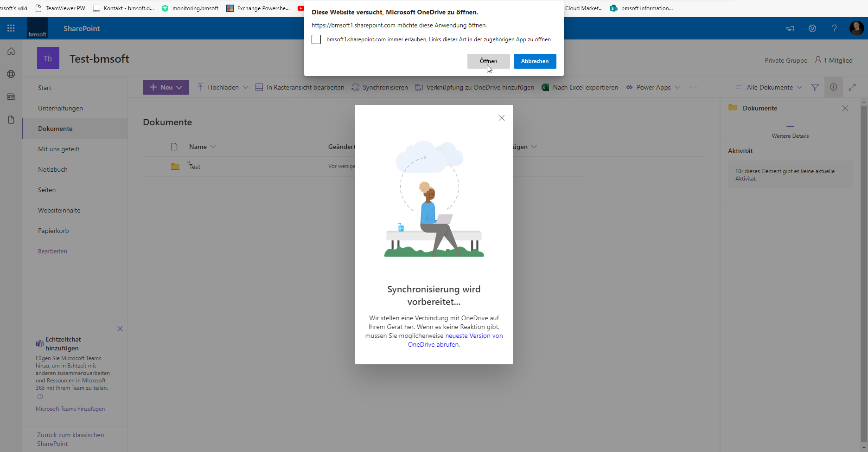The height and width of the screenshot is (452, 868).
Task: Click Verknüpfung zu OneDrive hinzufügen
Action: (474, 87)
